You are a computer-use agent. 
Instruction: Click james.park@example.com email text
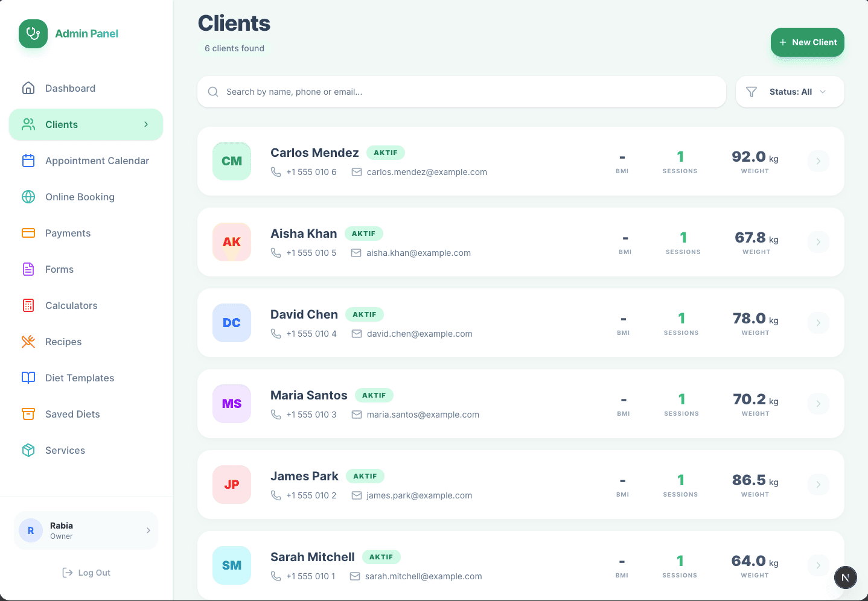pos(420,495)
